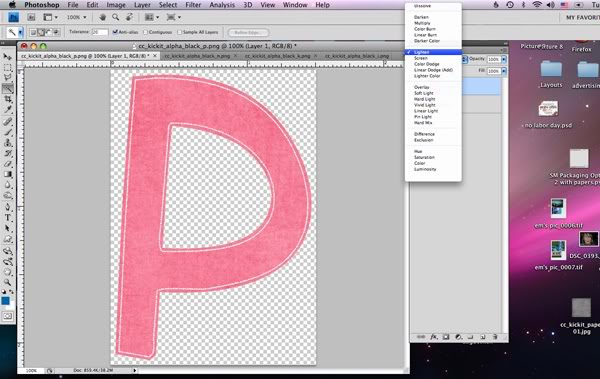This screenshot has width=600, height=379.
Task: Open the Screen Mode dropdown
Action: point(174,17)
